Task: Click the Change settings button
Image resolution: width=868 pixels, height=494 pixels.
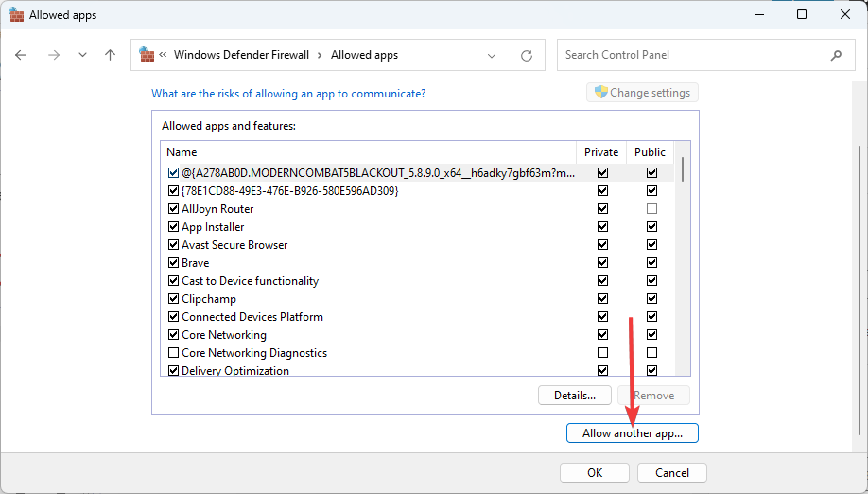Action: (642, 93)
